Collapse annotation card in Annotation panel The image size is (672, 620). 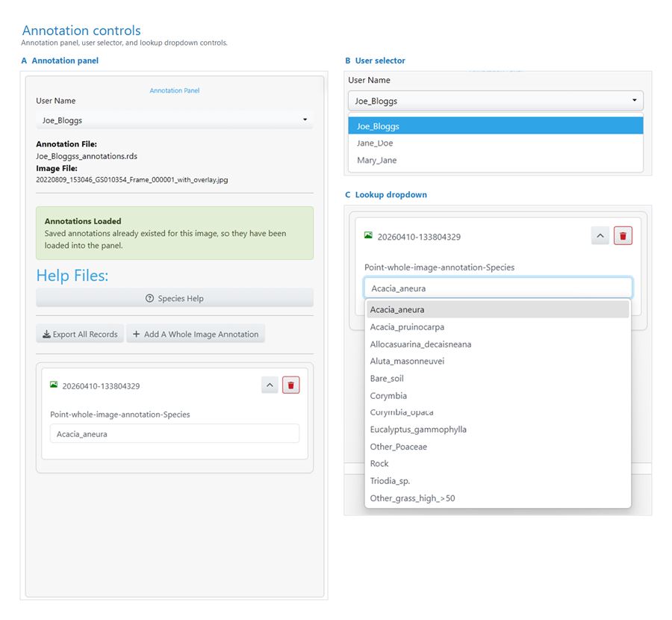[x=270, y=385]
